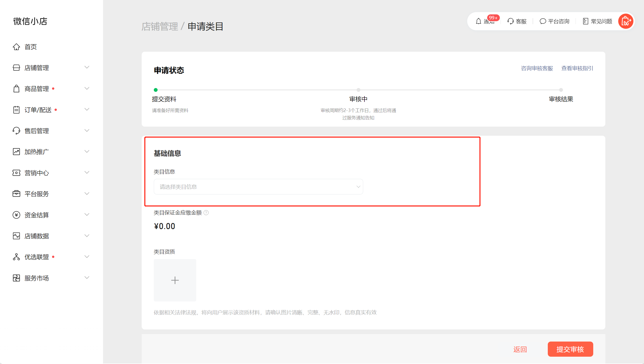Open the 查看审核指引 link
The height and width of the screenshot is (364, 644).
(x=577, y=68)
